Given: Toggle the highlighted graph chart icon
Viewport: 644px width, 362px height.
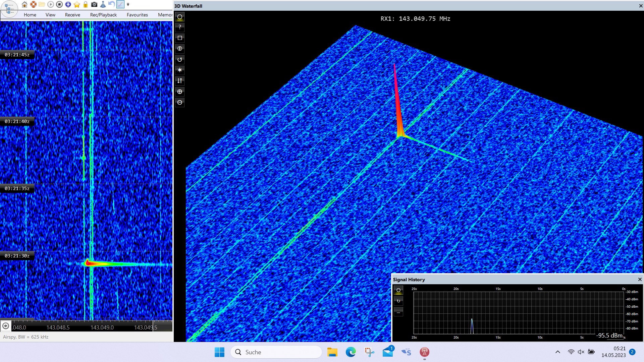Looking at the screenshot, I should (x=120, y=4).
